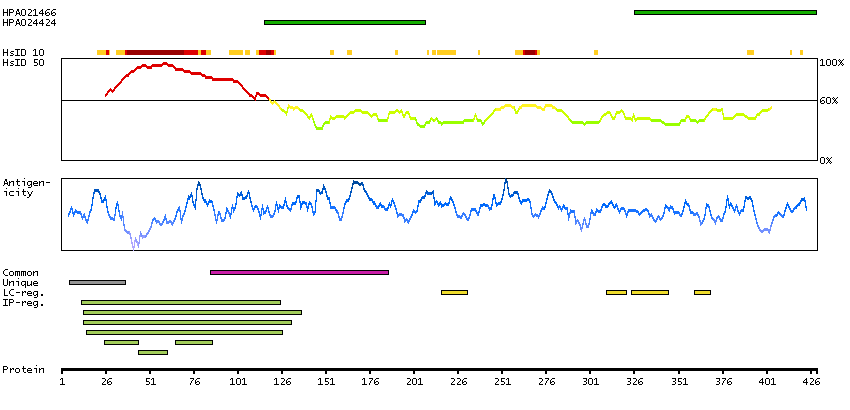The height and width of the screenshot is (410, 850).
Task: Click the long dark red HsID 10 segment
Action: point(160,52)
